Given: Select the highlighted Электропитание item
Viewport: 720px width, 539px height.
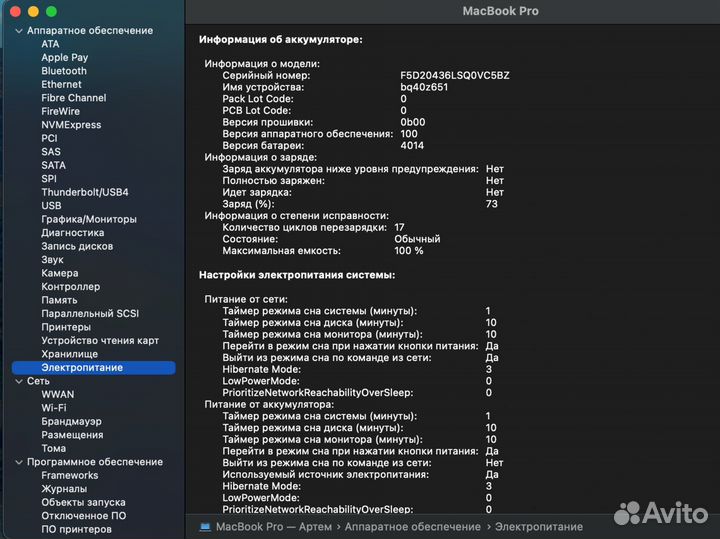Looking at the screenshot, I should 82,368.
